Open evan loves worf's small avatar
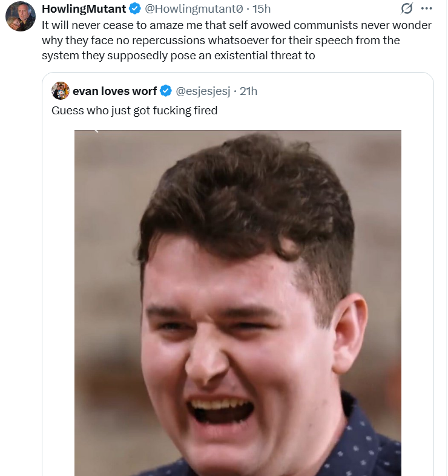The width and height of the screenshot is (448, 476). pos(61,91)
